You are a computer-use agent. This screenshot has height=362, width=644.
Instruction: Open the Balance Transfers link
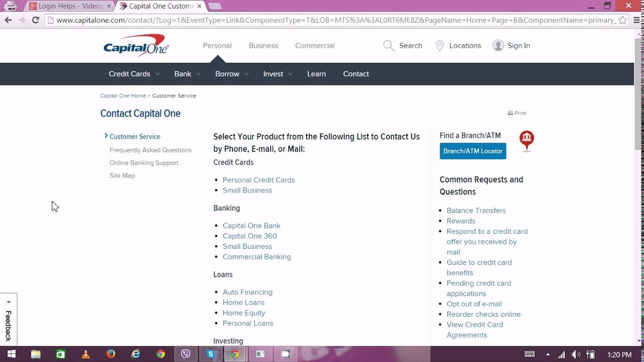(x=476, y=211)
